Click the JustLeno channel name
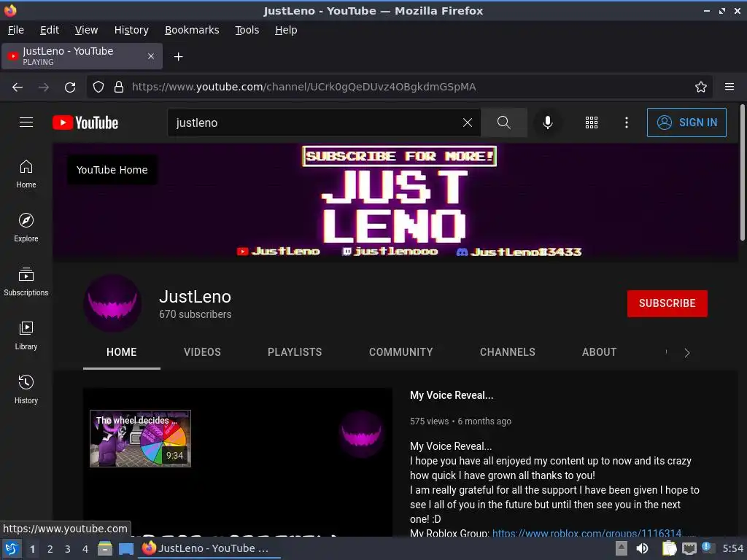The height and width of the screenshot is (560, 747). 195,297
